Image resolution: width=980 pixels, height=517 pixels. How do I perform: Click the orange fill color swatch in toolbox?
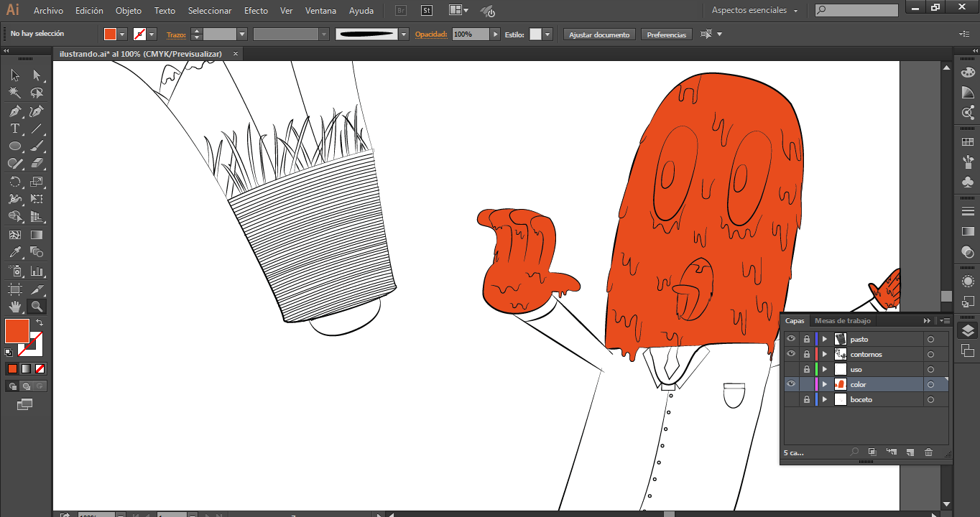17,331
